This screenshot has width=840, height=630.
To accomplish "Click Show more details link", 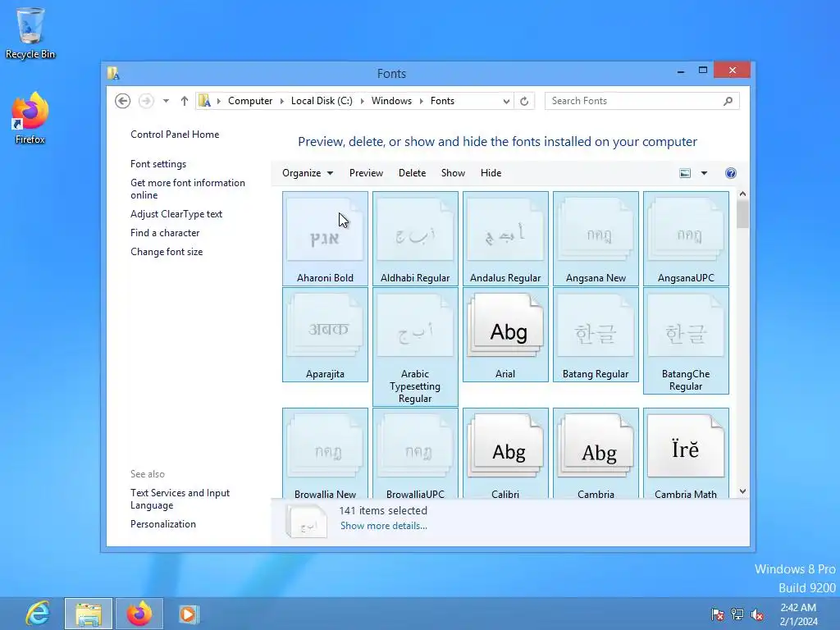I will [x=384, y=526].
